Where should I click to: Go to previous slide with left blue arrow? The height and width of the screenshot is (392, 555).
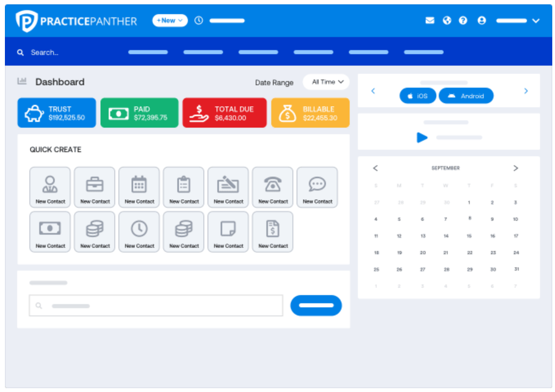point(373,91)
